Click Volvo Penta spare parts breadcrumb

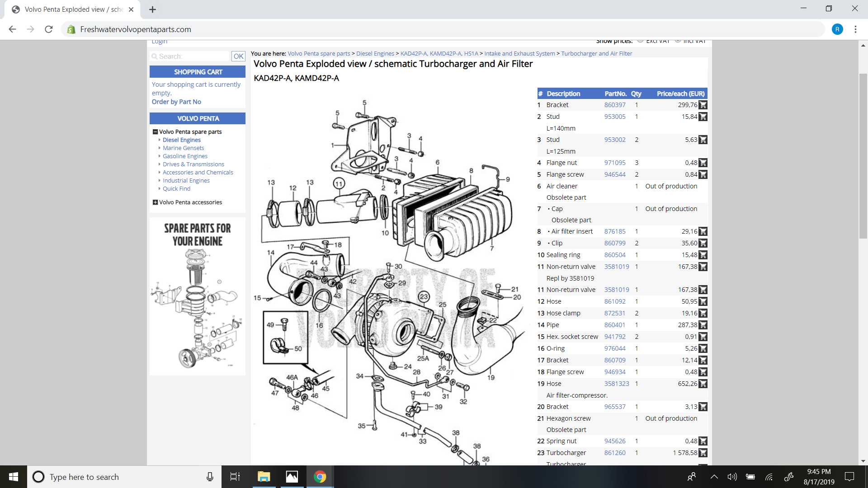(x=319, y=53)
